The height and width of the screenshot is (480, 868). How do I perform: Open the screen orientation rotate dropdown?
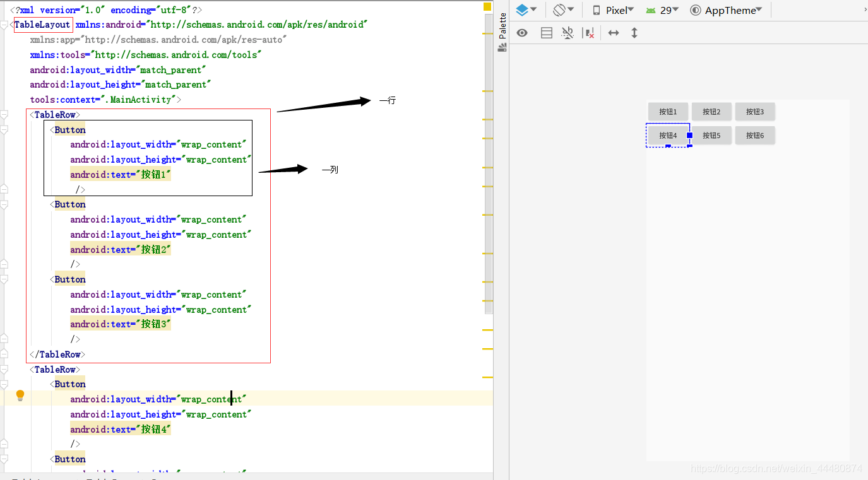coord(563,10)
